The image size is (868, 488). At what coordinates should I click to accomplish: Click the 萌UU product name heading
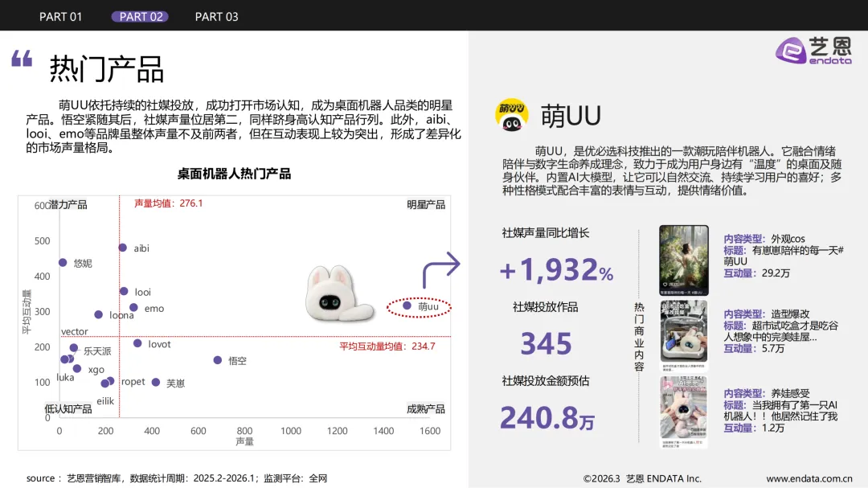tap(571, 116)
